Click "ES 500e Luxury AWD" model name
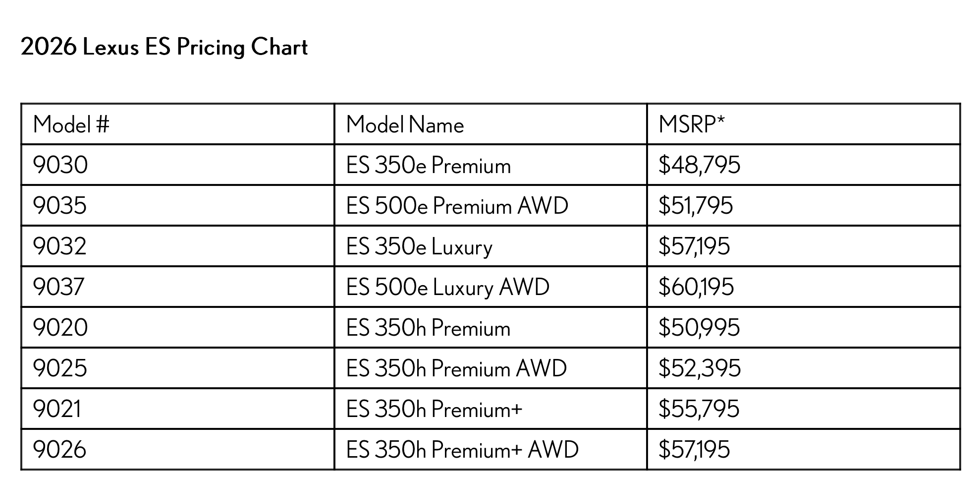This screenshot has width=980, height=477. [x=447, y=287]
